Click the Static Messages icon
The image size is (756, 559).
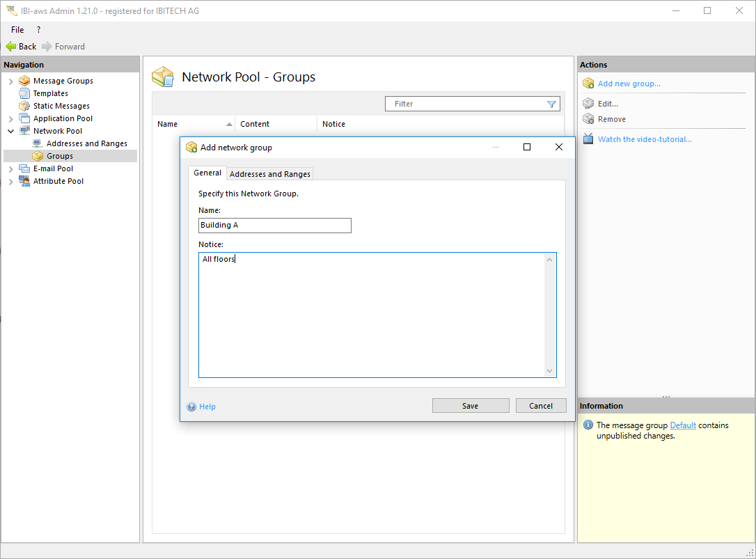coord(24,106)
